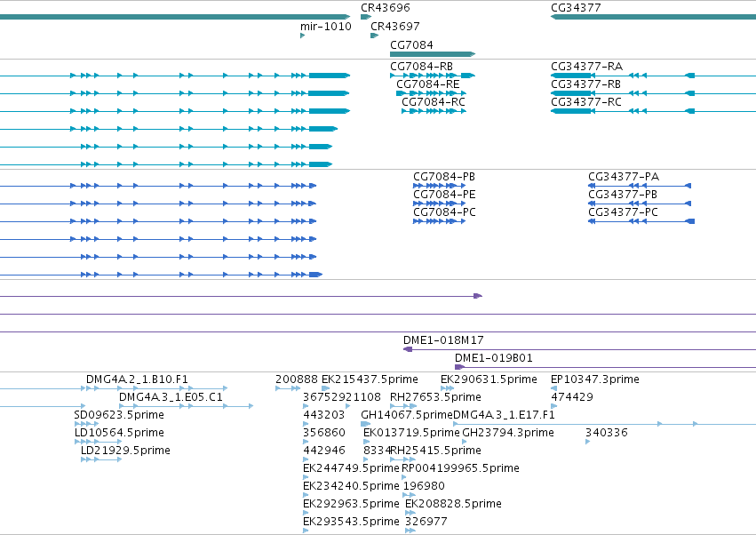Click EST EK013719.5prime

411,433
